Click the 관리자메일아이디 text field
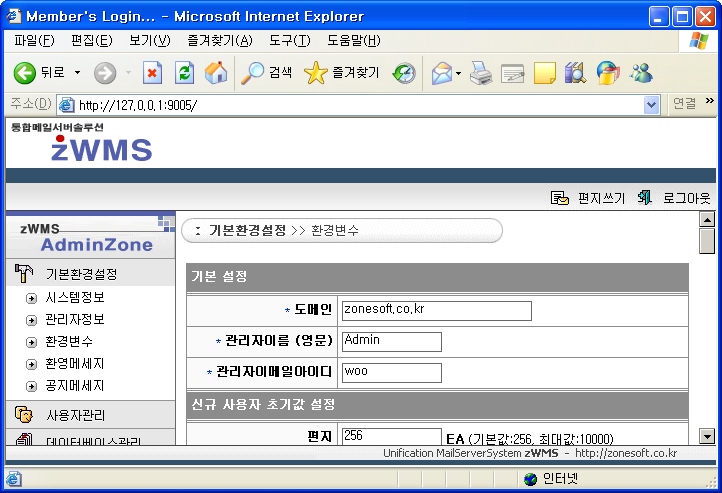Image resolution: width=722 pixels, height=493 pixels. click(391, 372)
